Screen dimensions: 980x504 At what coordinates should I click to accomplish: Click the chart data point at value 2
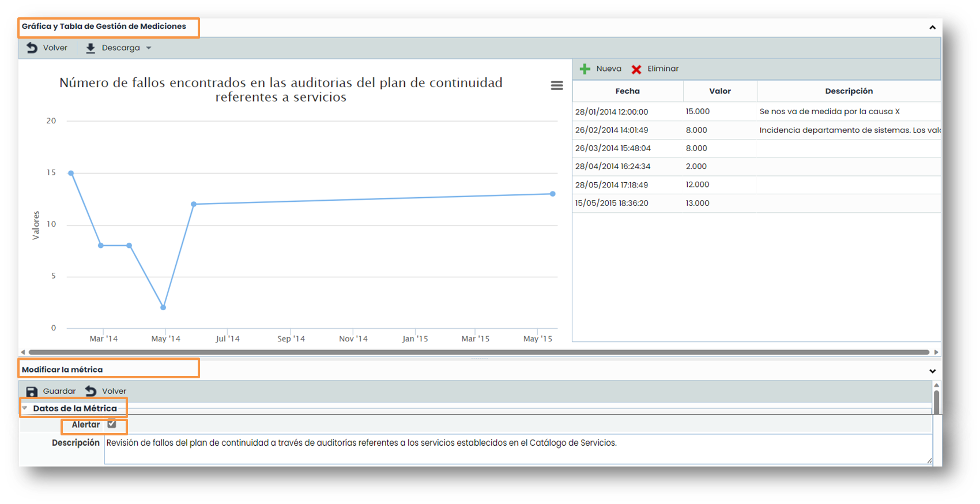(x=163, y=307)
